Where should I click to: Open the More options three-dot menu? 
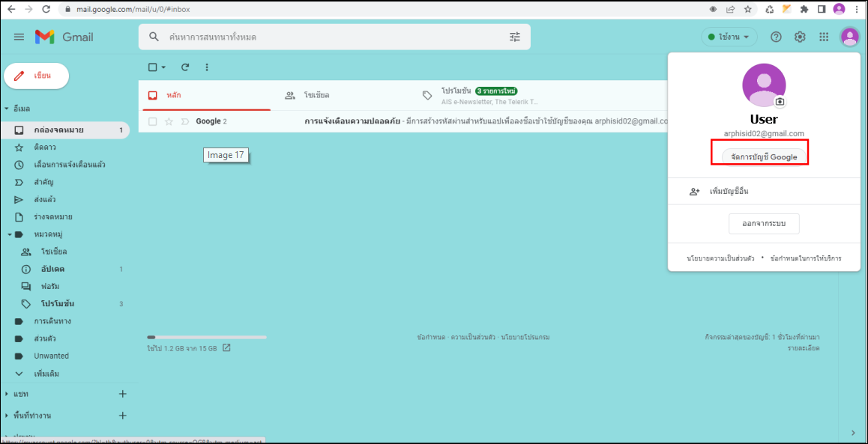coord(207,67)
